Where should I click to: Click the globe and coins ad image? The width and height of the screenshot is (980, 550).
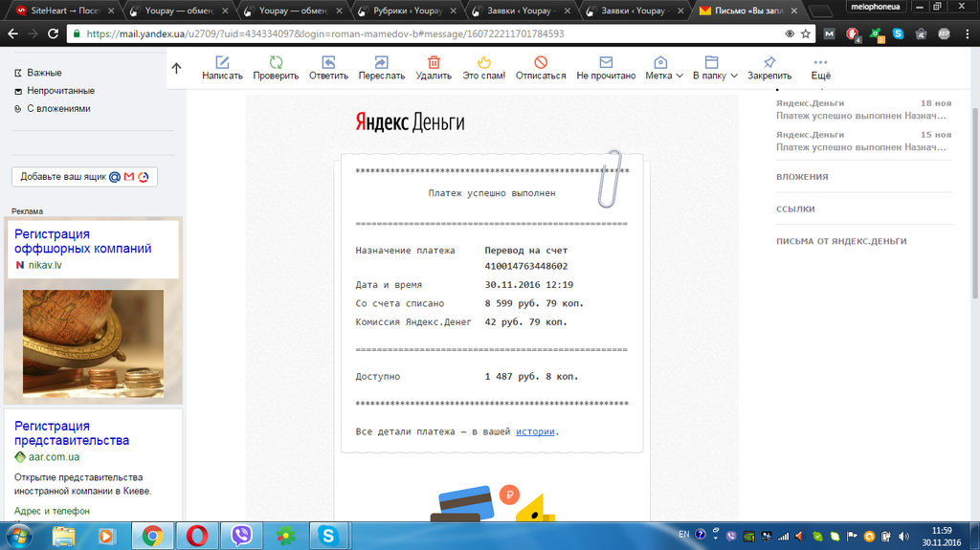click(93, 343)
